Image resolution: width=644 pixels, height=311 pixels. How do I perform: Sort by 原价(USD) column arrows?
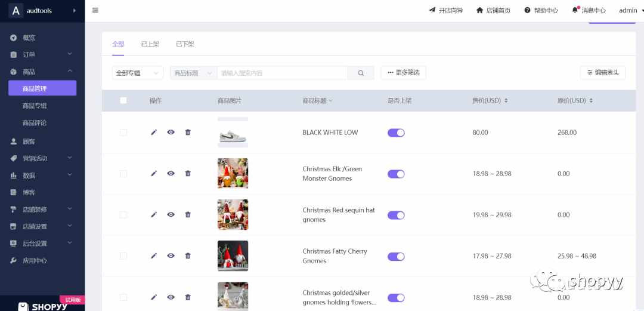point(591,100)
